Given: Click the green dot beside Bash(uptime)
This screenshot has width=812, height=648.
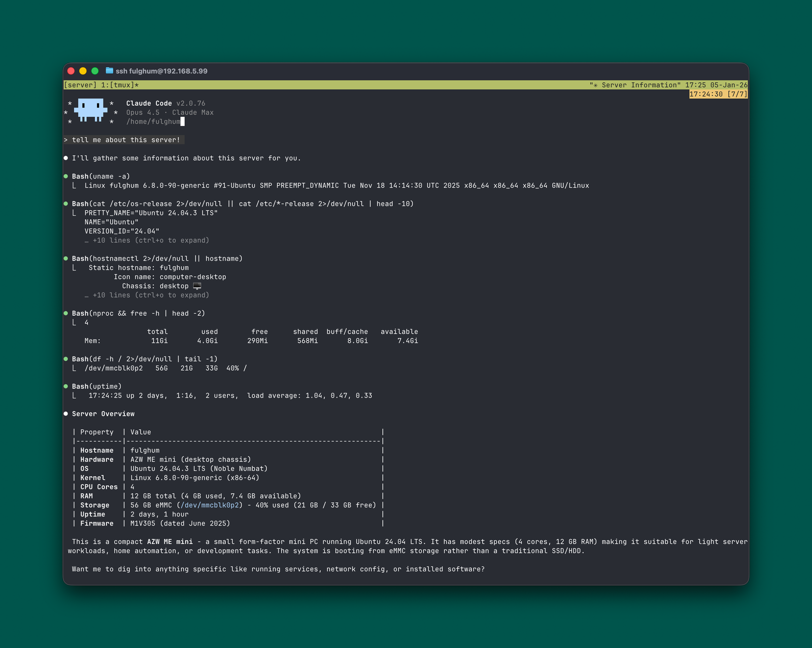Looking at the screenshot, I should tap(66, 385).
